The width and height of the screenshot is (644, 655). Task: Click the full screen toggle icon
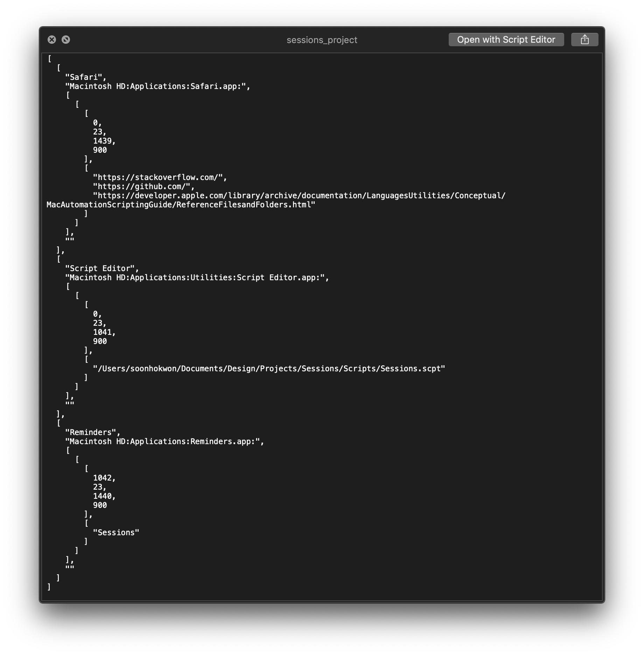point(66,40)
